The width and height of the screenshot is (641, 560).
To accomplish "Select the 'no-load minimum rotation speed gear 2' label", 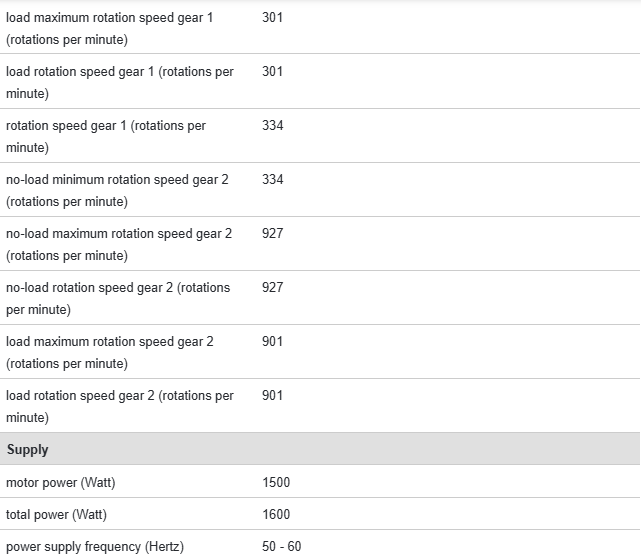I will 118,191.
